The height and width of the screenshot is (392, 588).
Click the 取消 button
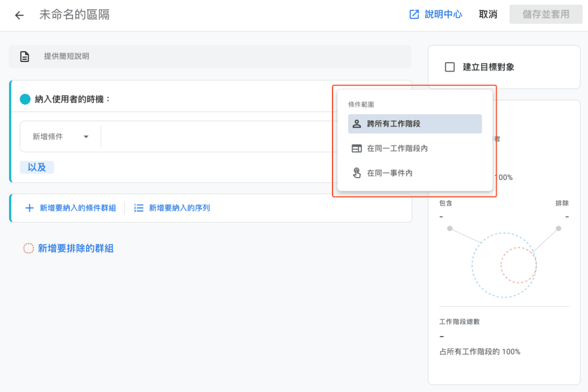click(488, 14)
